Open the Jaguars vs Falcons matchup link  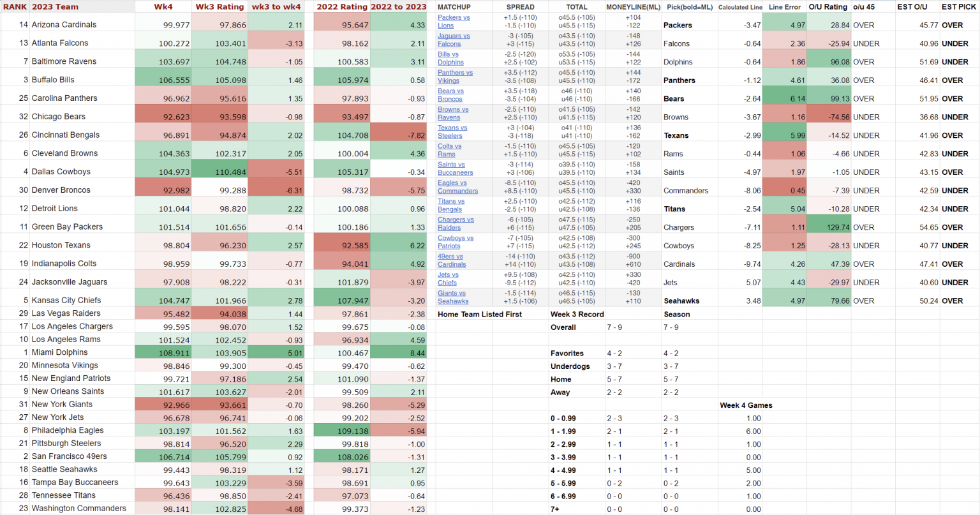[x=454, y=40]
